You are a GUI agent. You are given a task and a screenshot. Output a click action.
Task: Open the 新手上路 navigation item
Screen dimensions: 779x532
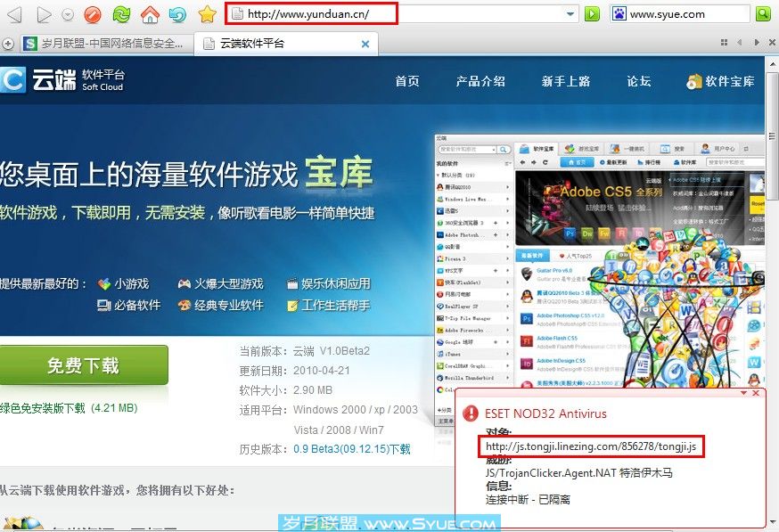coord(566,81)
